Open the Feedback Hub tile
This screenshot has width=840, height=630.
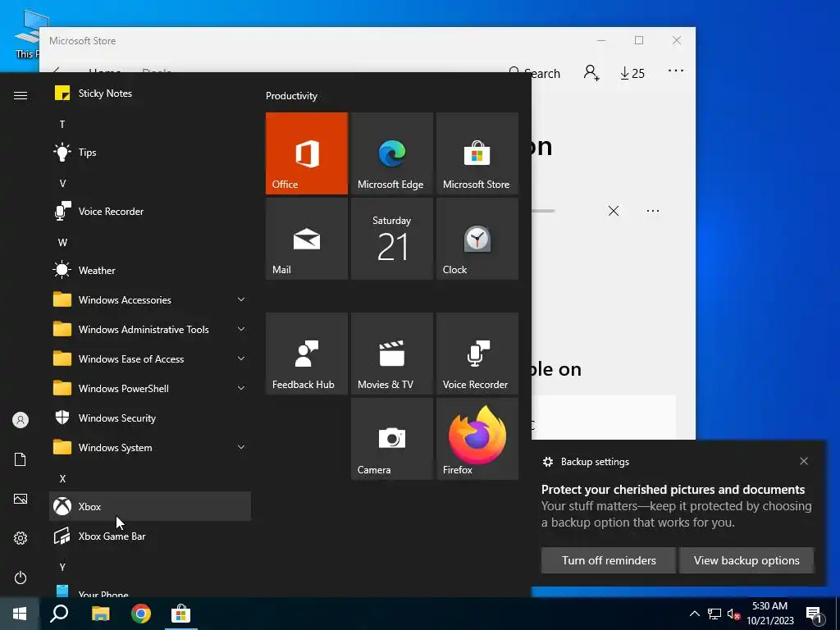307,354
